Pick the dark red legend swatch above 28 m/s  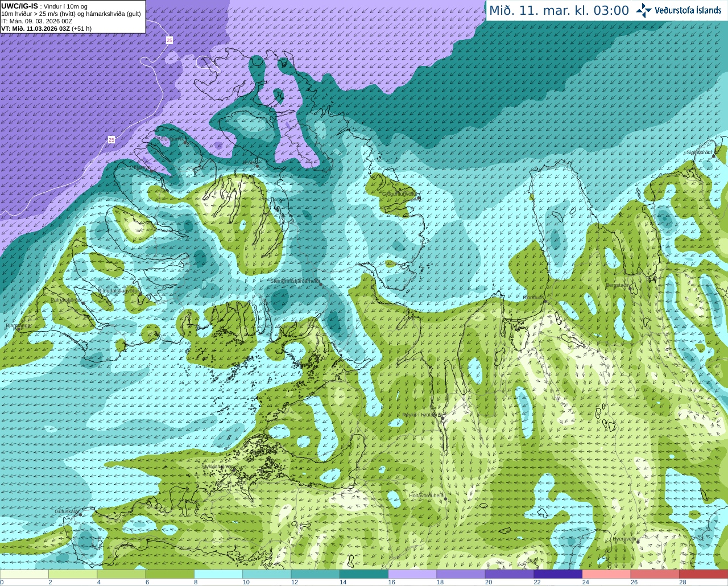704,574
